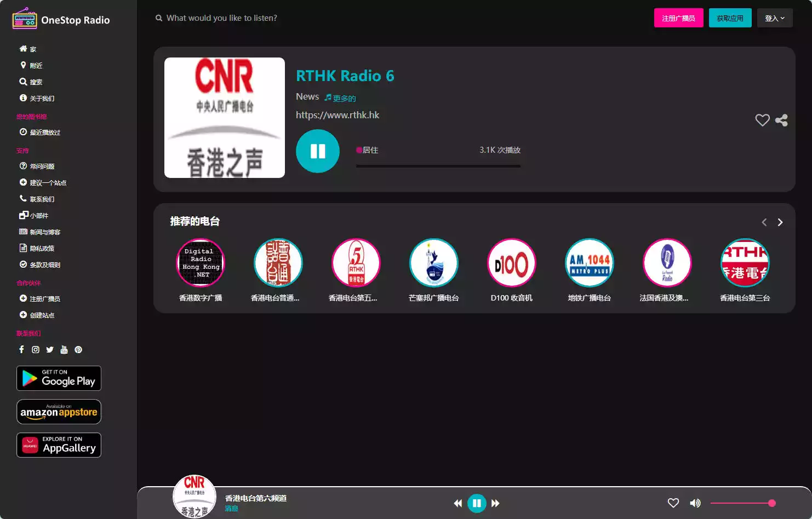Open the Instagram social icon

tap(36, 349)
